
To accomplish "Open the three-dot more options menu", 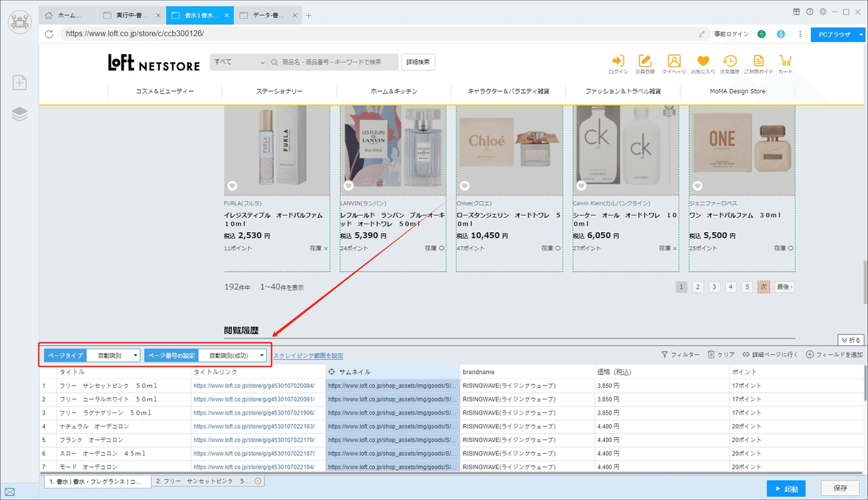I will pos(800,33).
